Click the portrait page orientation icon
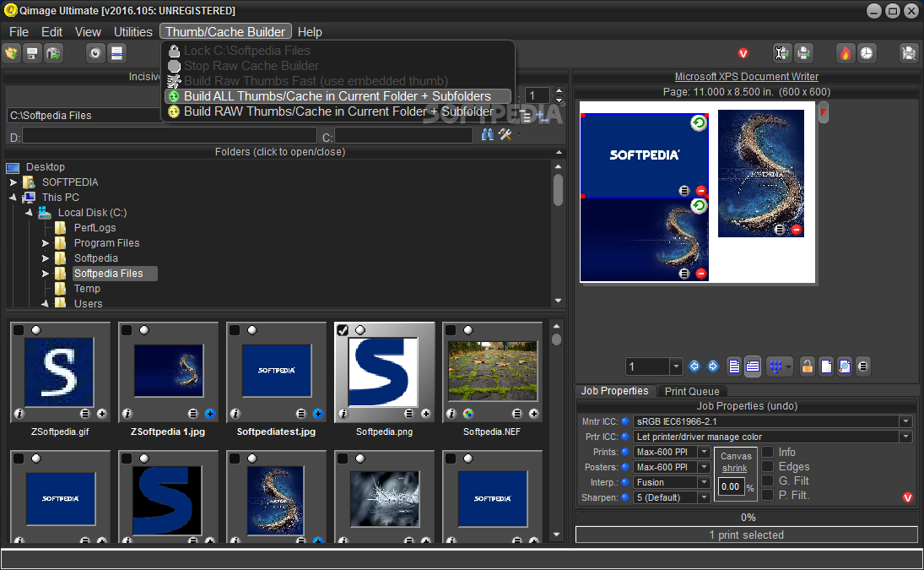 pos(734,366)
